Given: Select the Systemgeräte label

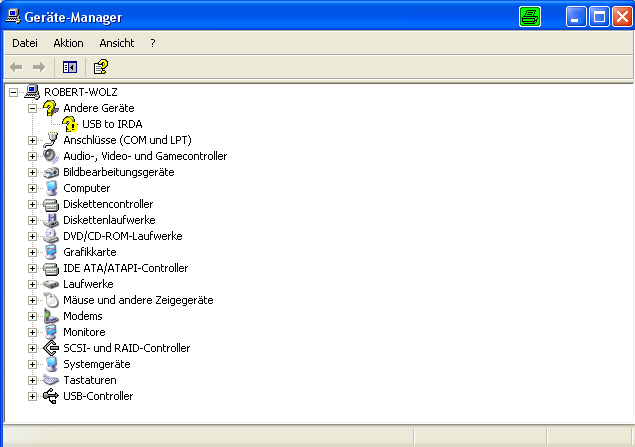Looking at the screenshot, I should coord(97,364).
